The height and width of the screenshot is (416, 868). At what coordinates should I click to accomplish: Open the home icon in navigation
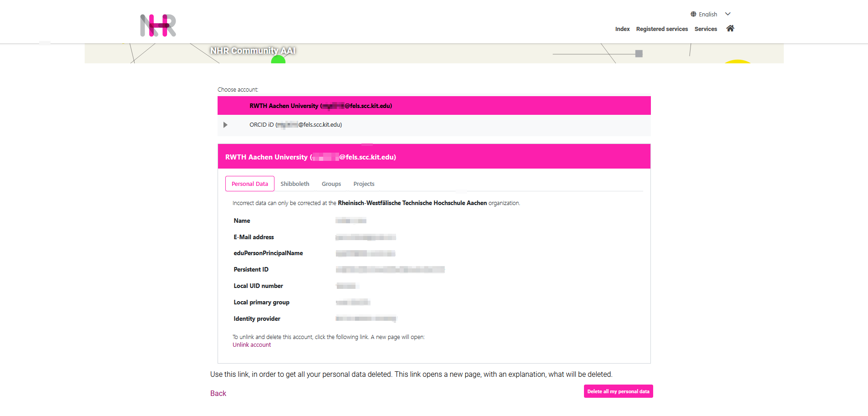pyautogui.click(x=730, y=28)
